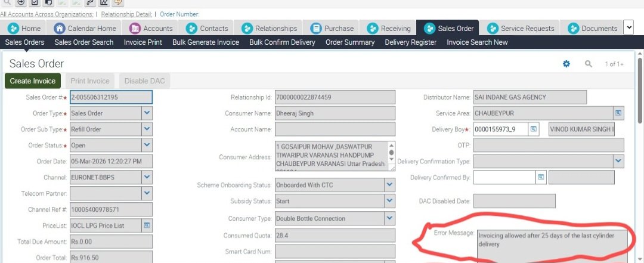Click the magnifier search icon beside 1 of 1+

click(x=589, y=64)
